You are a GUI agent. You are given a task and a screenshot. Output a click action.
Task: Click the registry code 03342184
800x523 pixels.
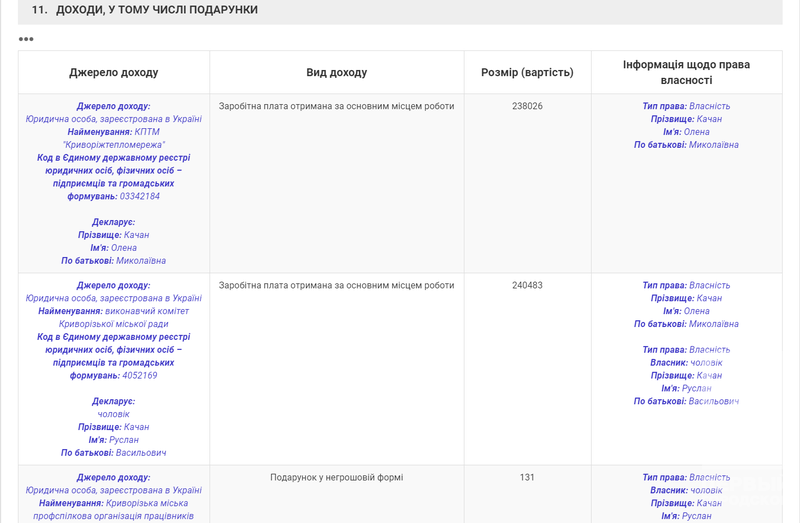click(140, 196)
